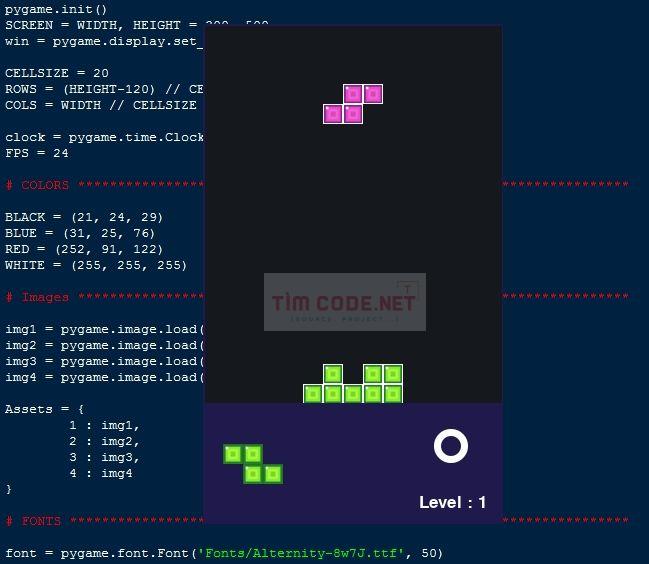The height and width of the screenshot is (564, 649).
Task: Click the '4 : img4' dictionary entry
Action: pyautogui.click(x=101, y=473)
